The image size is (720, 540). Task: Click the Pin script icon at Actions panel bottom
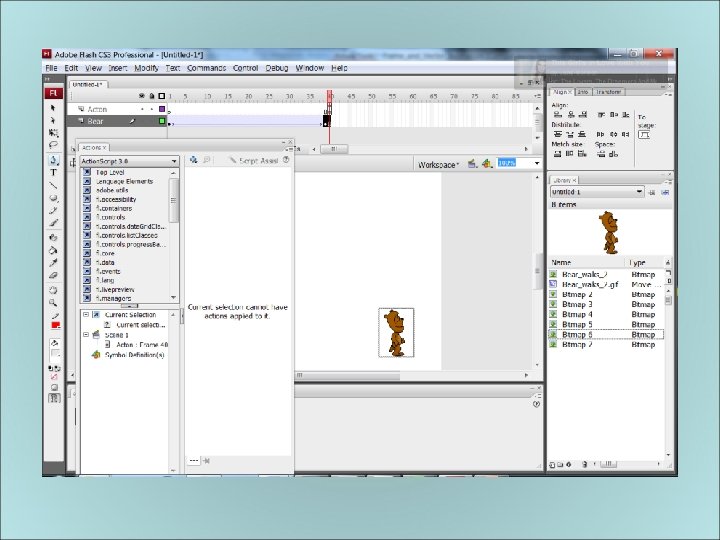point(206,461)
